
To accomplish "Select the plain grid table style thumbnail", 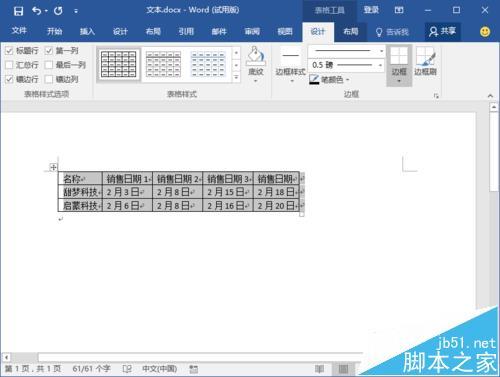I will [119, 64].
